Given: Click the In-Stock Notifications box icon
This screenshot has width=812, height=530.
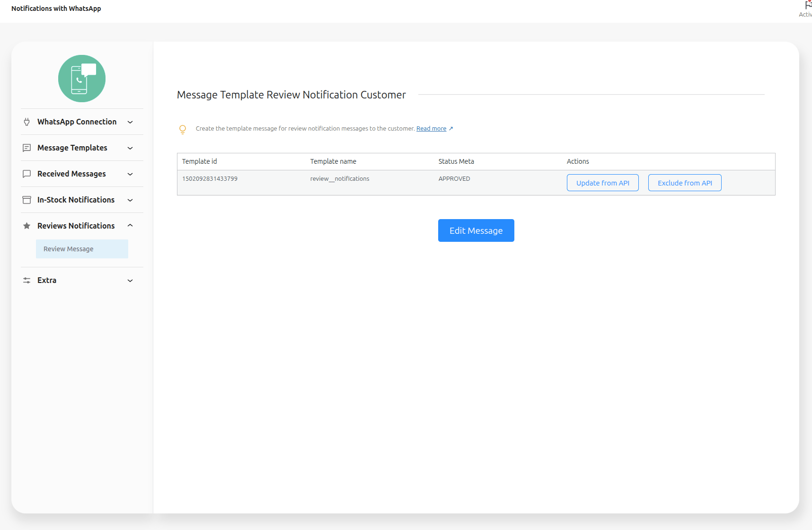Looking at the screenshot, I should coord(27,200).
